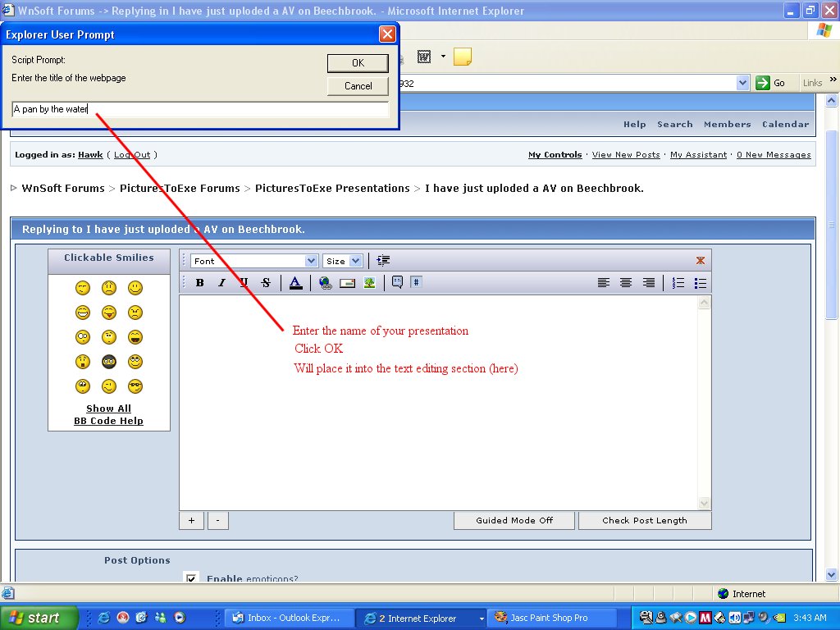This screenshot has height=630, width=840.
Task: Confirm the script prompt with OK
Action: coord(358,63)
